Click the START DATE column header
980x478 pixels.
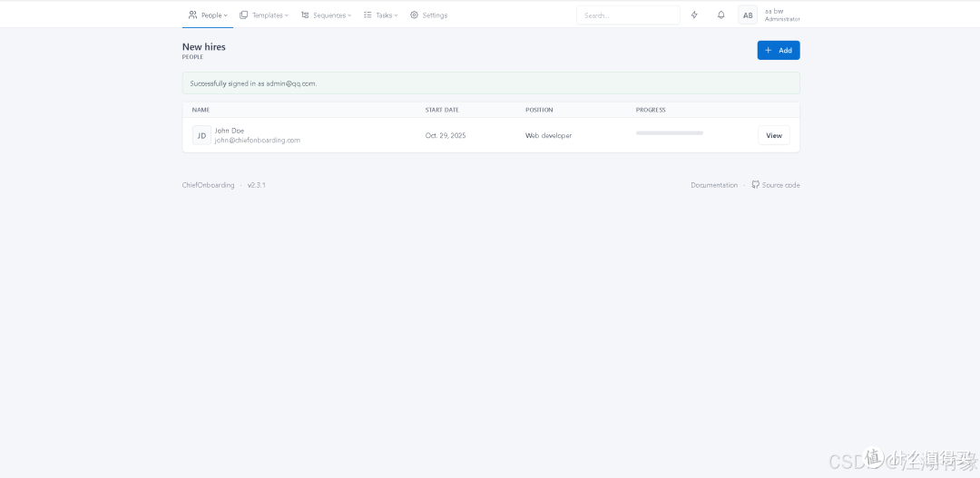point(442,110)
